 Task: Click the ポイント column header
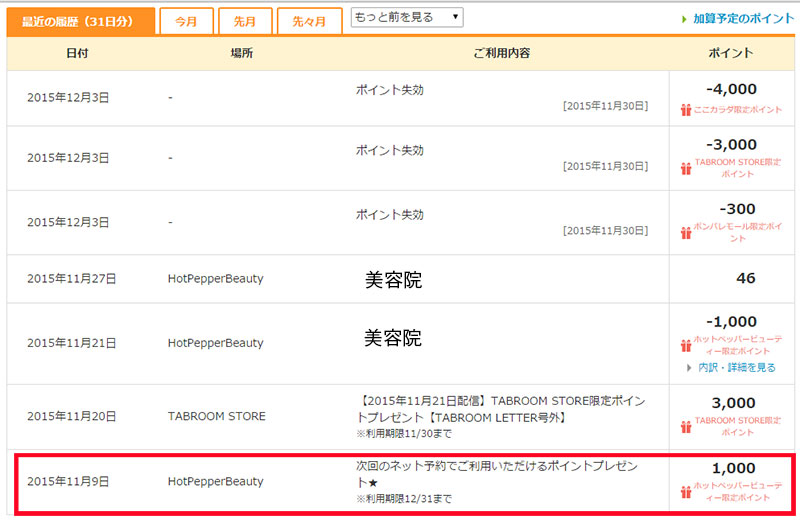731,53
